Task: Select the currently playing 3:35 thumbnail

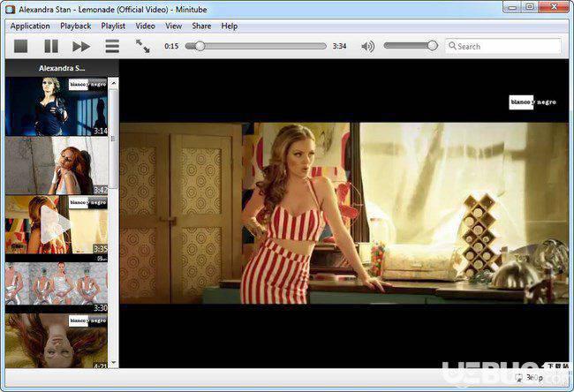Action: pos(57,224)
